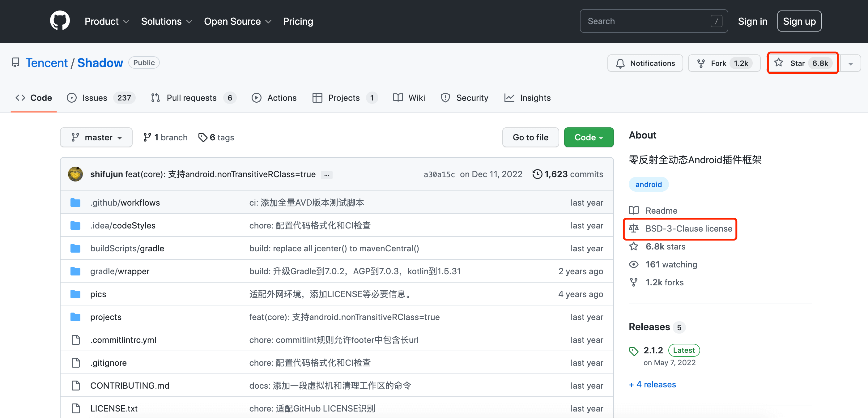Open commit 'ci: 添加全量AVD版本测试脚本'

point(307,202)
